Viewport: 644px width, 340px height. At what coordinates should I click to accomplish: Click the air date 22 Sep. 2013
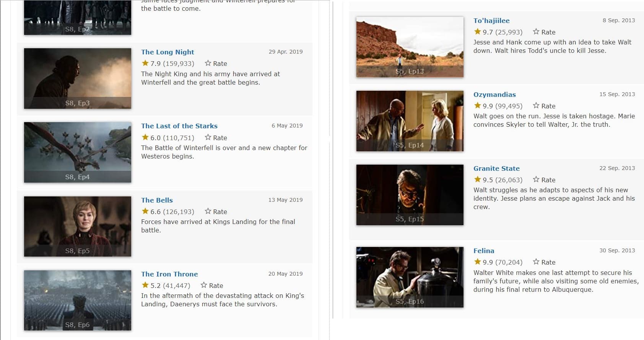point(617,168)
